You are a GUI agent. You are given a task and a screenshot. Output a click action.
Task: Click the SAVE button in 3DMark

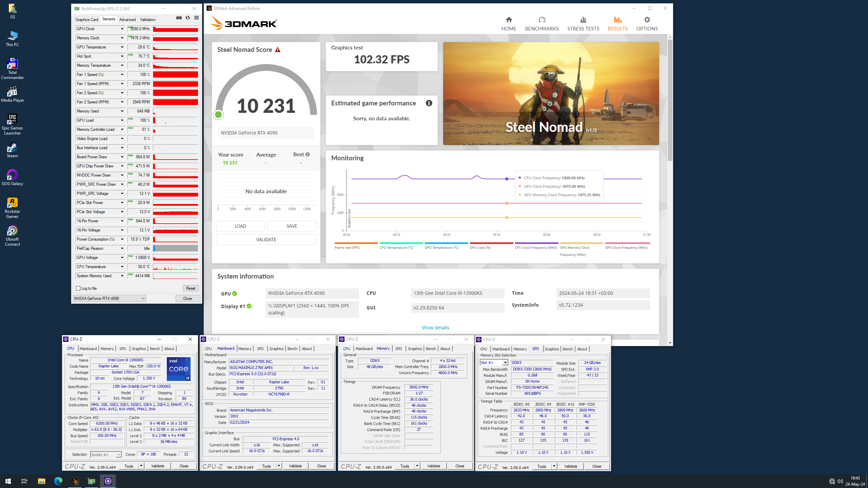pyautogui.click(x=292, y=226)
